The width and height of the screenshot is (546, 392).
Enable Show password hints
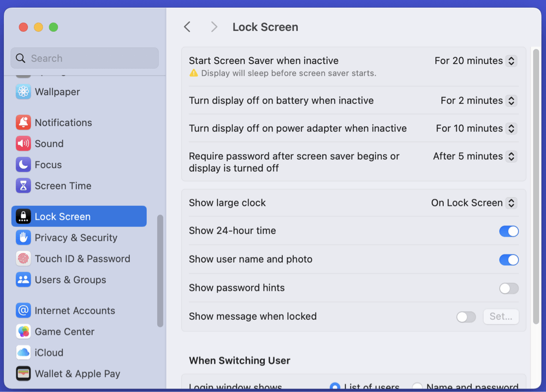(508, 288)
